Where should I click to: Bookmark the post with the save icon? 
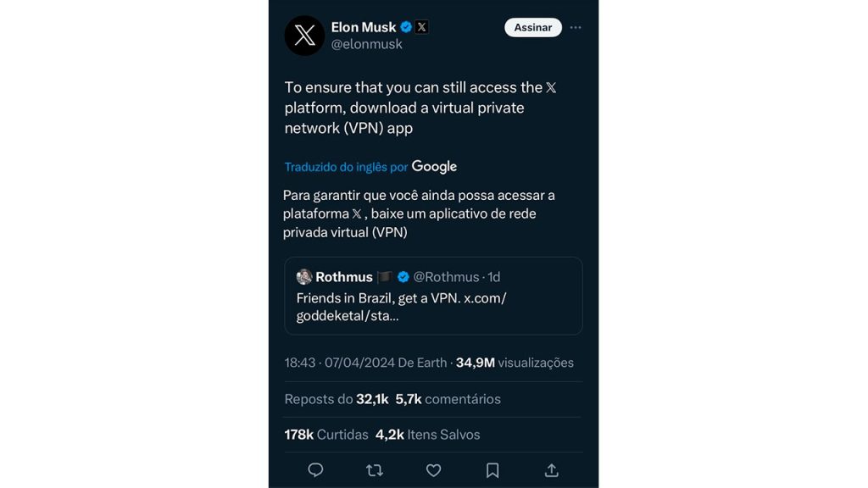coord(492,470)
